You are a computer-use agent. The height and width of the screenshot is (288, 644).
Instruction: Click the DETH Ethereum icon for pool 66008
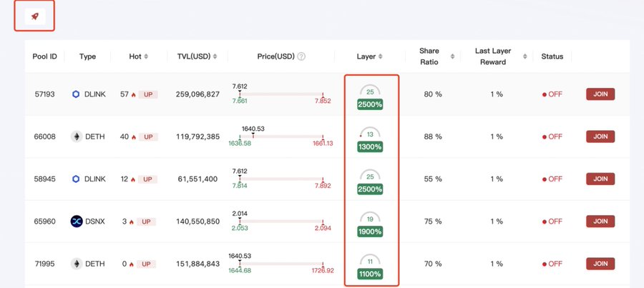77,136
